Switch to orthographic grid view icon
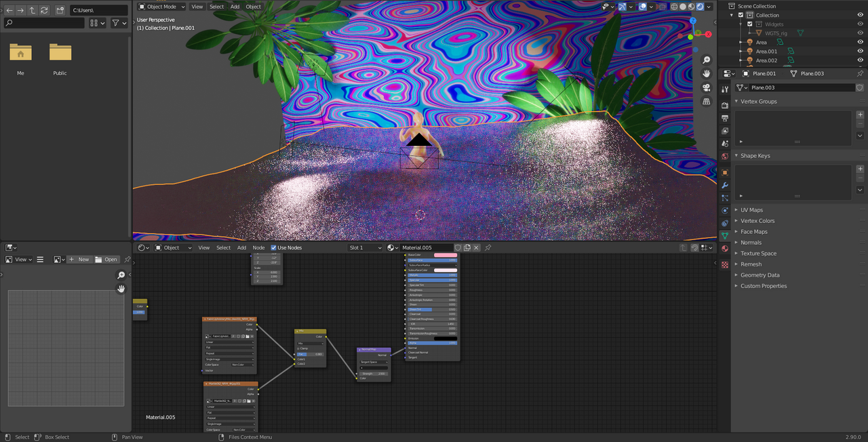 pos(706,102)
